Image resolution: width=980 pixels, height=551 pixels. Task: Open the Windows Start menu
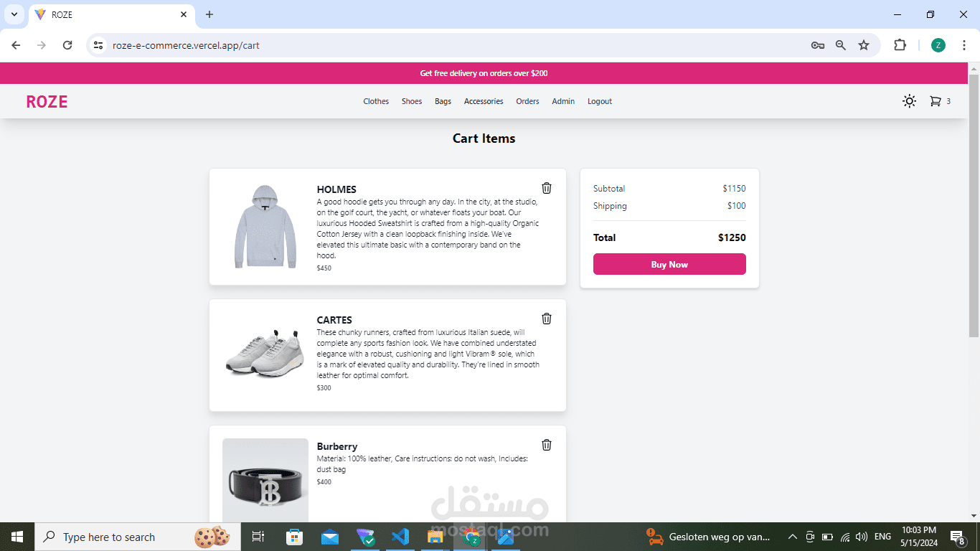[x=17, y=537]
